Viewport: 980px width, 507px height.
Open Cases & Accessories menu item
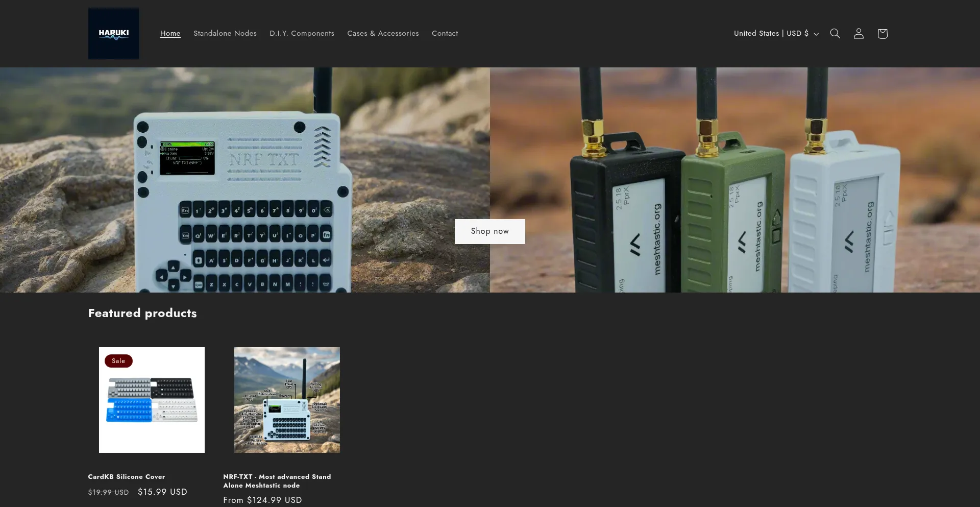pyautogui.click(x=383, y=34)
